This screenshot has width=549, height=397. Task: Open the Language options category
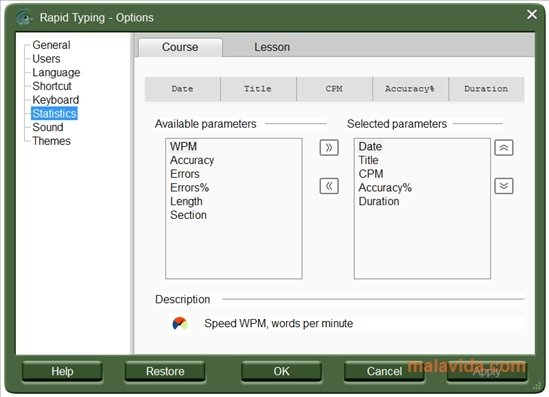[x=56, y=72]
